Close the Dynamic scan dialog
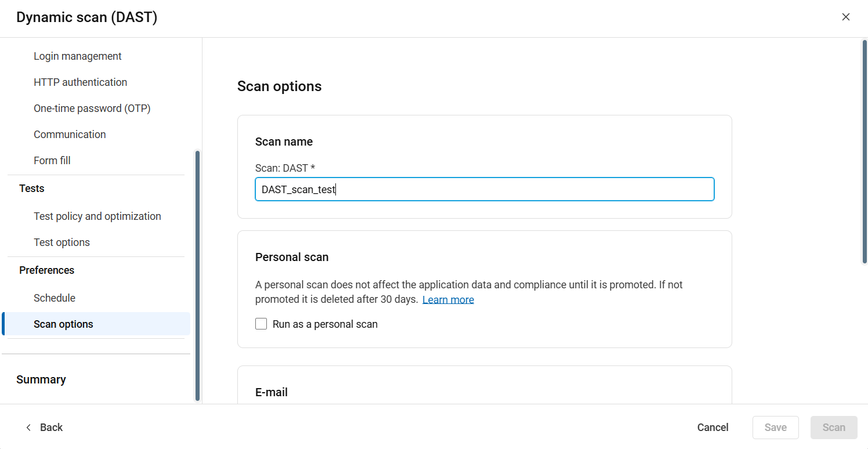This screenshot has height=449, width=868. [846, 17]
